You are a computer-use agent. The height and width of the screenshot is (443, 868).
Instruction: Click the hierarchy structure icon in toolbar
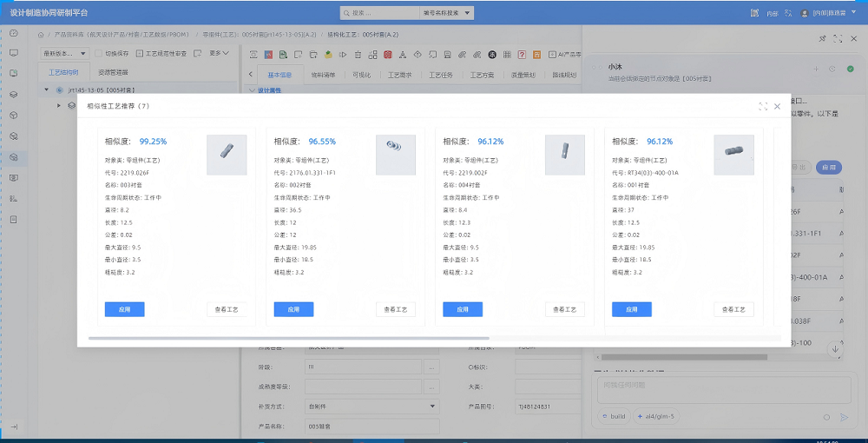point(403,54)
